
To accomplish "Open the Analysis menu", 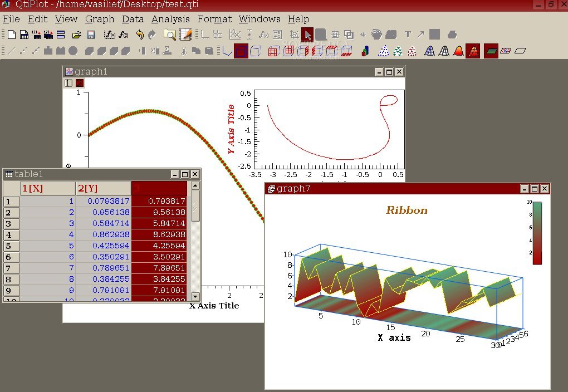I will click(x=170, y=19).
